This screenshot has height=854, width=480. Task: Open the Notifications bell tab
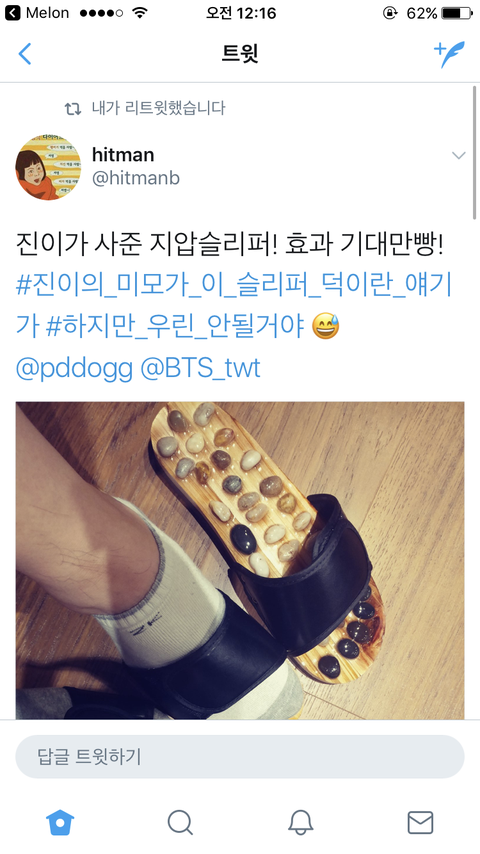coord(300,822)
